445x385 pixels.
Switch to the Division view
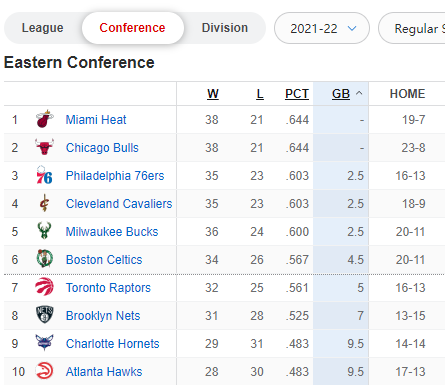pos(225,28)
